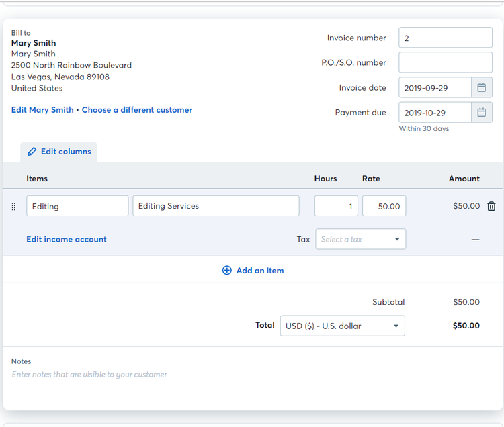Click the Rate column header

(x=371, y=179)
